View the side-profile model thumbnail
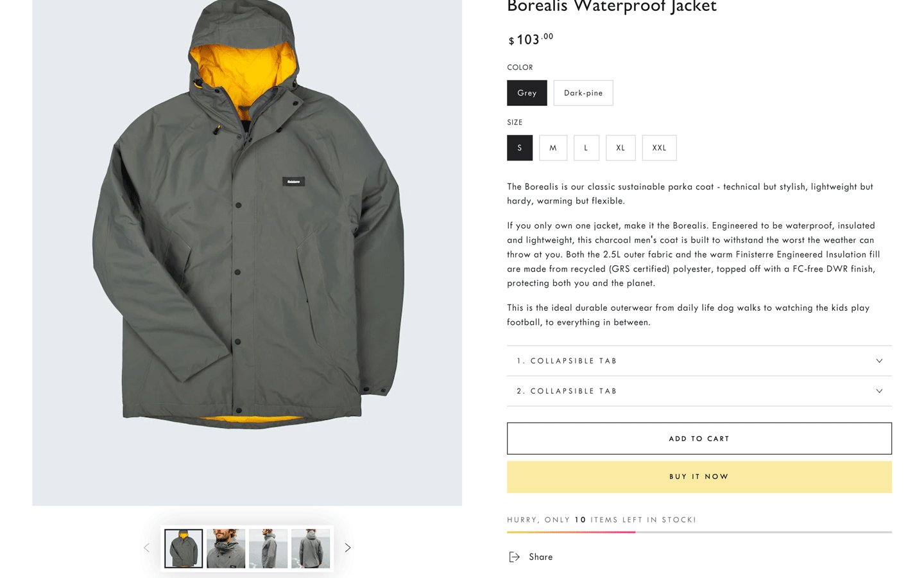 point(268,548)
